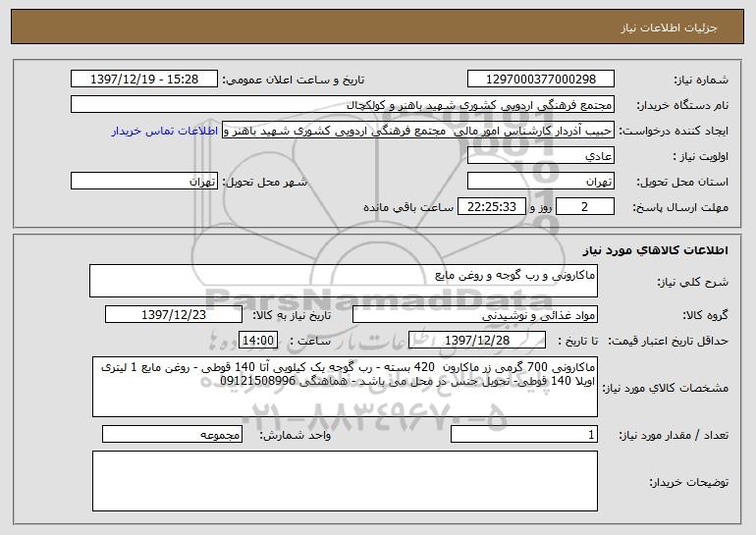Click the label تعداد / مقدار مورد نیاز
This screenshot has height=535, width=756.
674,435
